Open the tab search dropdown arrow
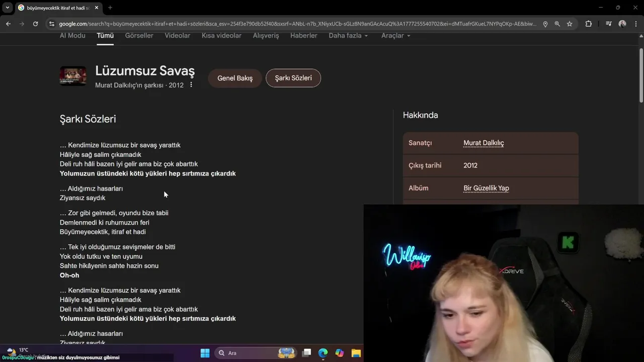 pos(7,8)
